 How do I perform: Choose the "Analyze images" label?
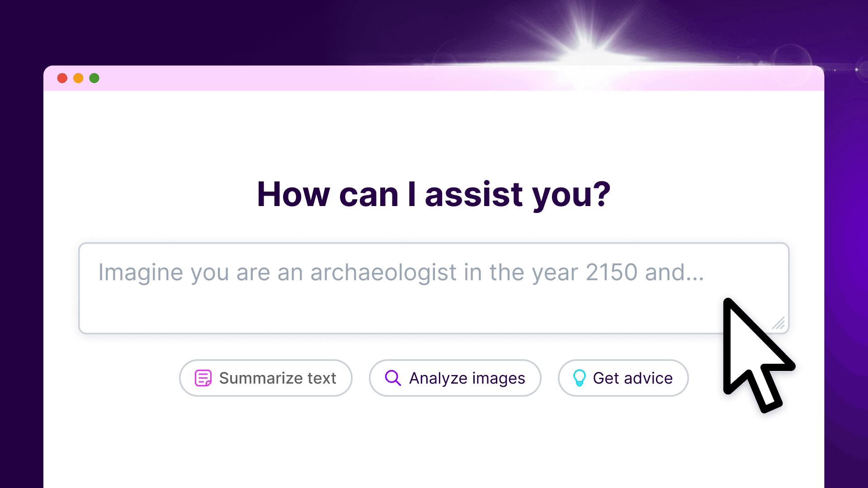[x=467, y=378]
